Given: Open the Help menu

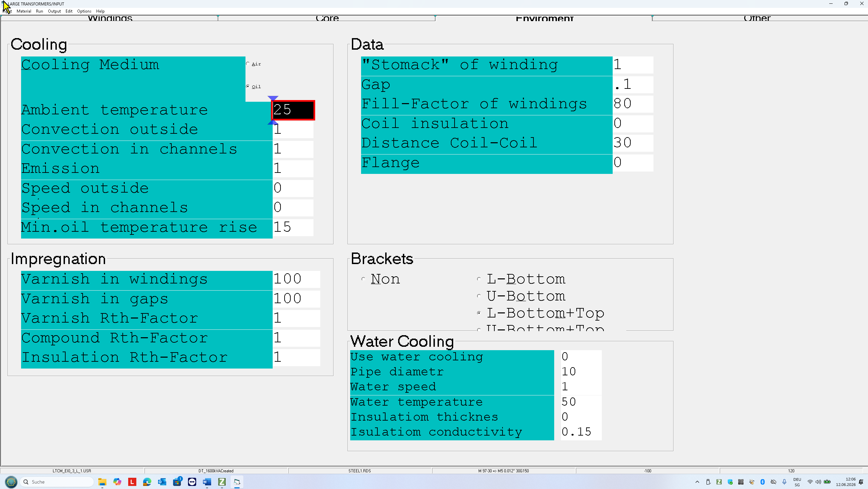Looking at the screenshot, I should click(x=100, y=11).
